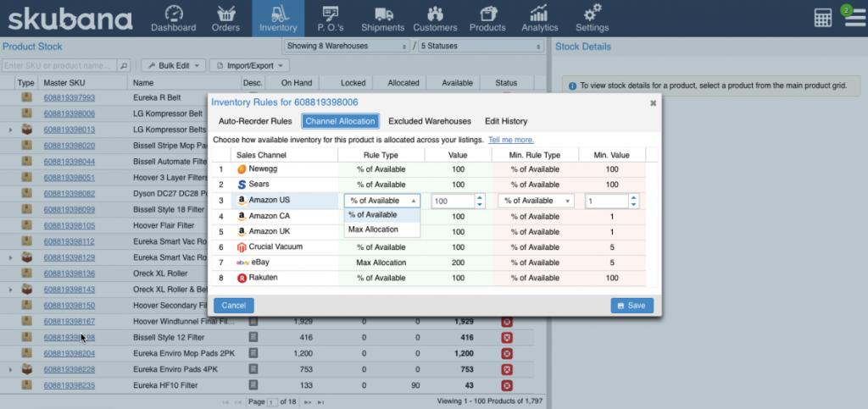Open the Import/Export dropdown
868x409 pixels.
pos(249,66)
